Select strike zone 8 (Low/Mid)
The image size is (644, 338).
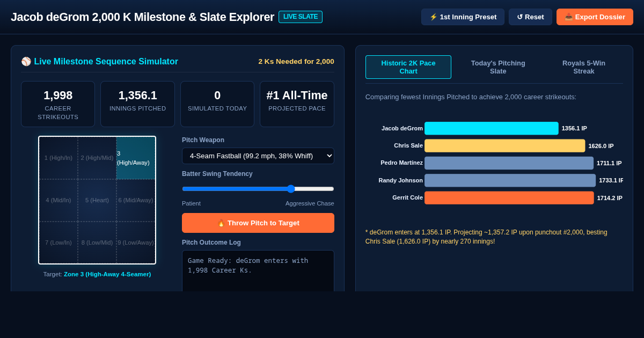(97, 243)
